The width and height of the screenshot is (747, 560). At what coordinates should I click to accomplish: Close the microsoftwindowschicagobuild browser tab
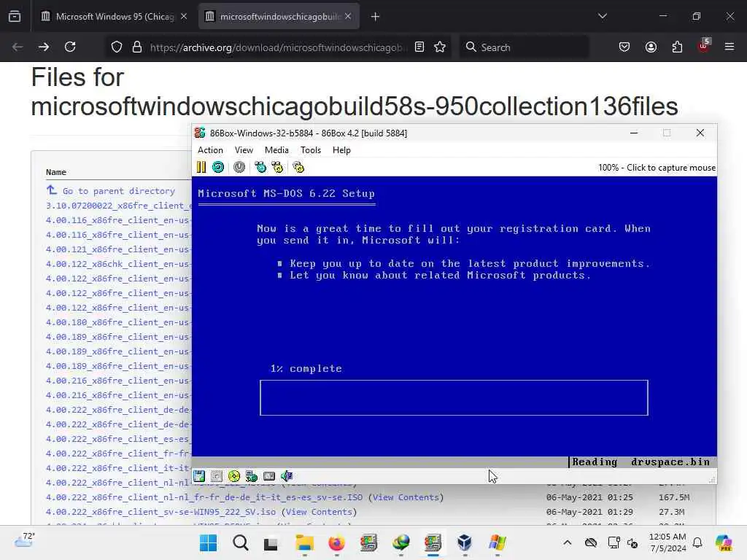348,16
